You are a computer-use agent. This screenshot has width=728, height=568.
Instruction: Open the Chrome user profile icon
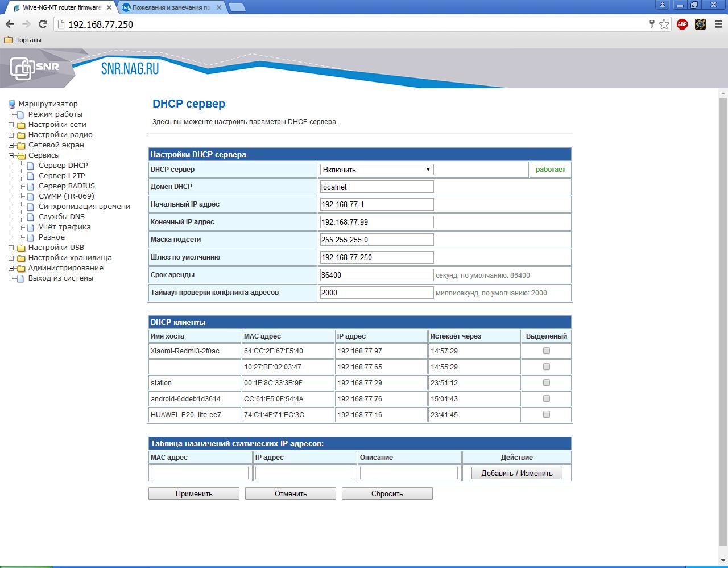point(663,5)
